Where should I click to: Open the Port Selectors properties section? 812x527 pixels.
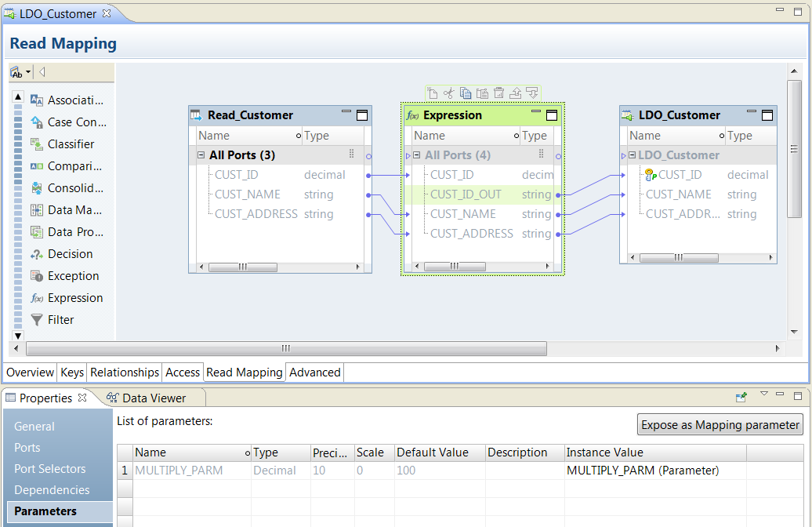click(49, 469)
